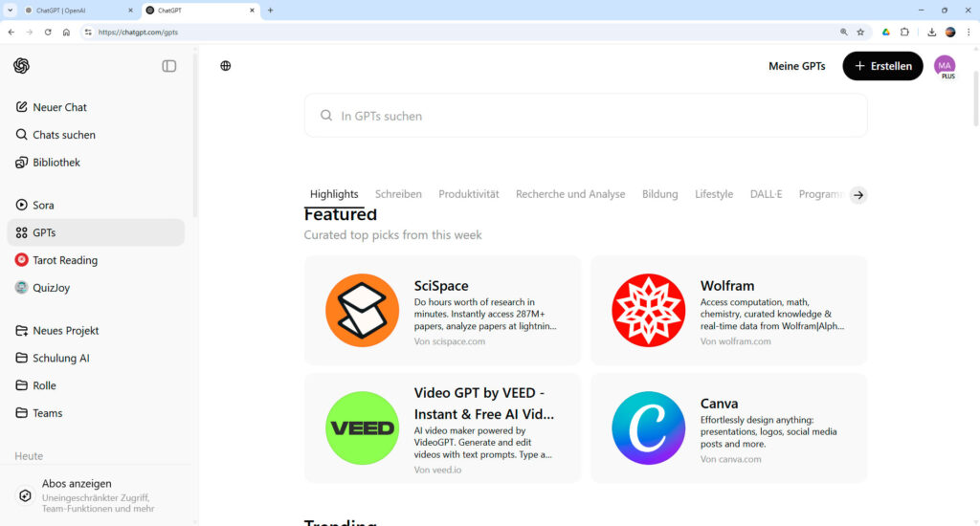This screenshot has height=526, width=980.
Task: Open the Schulung AI project folder
Action: coord(96,358)
